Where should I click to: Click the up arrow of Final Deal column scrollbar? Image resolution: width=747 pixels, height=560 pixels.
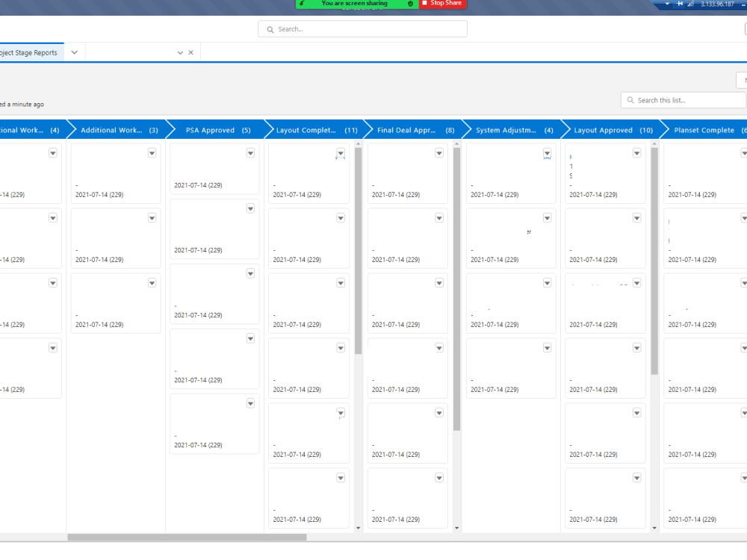(x=457, y=143)
